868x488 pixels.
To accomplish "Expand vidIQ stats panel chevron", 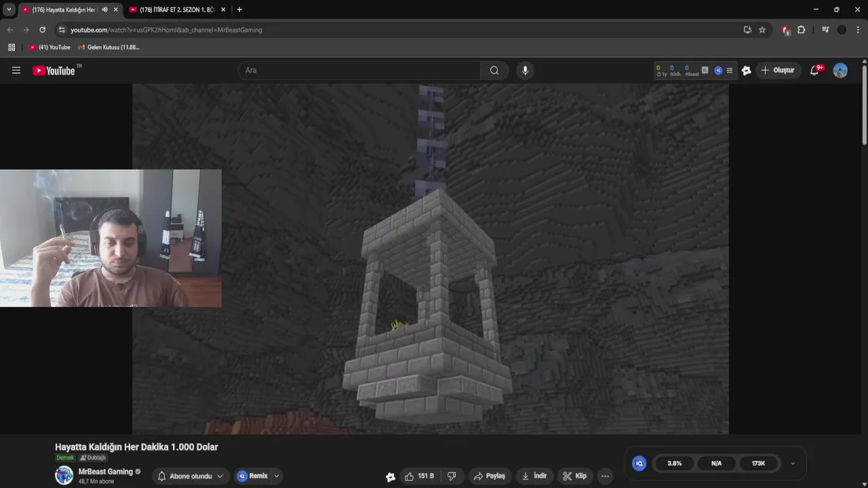I will click(x=793, y=464).
